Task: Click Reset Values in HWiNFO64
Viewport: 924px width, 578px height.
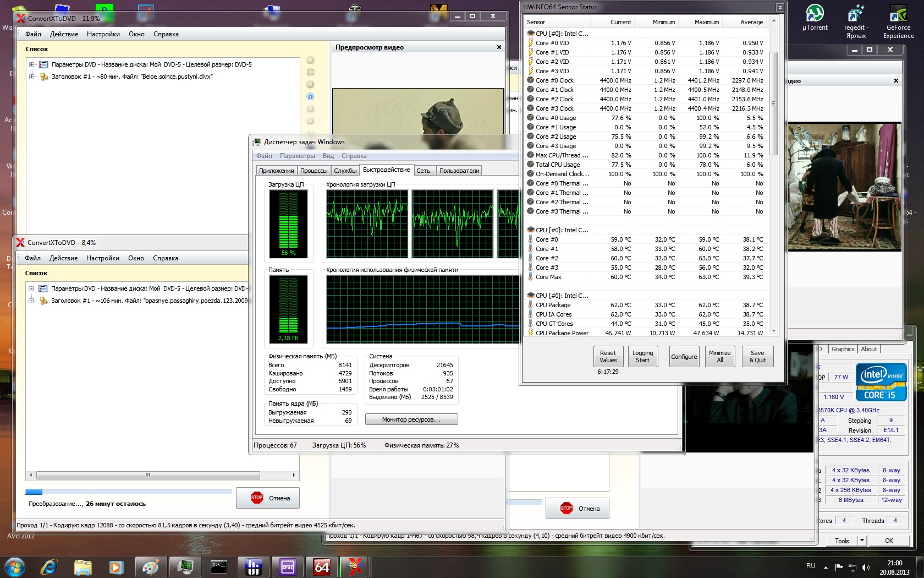Action: (608, 357)
